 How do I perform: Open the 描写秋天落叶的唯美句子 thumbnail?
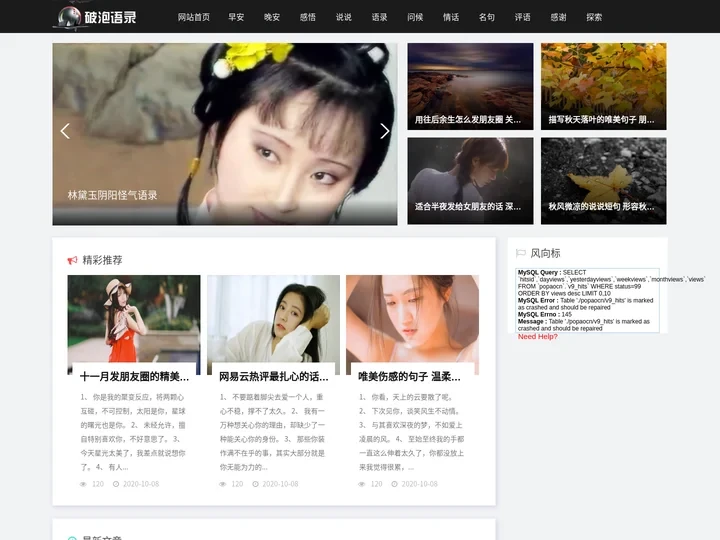(x=603, y=86)
